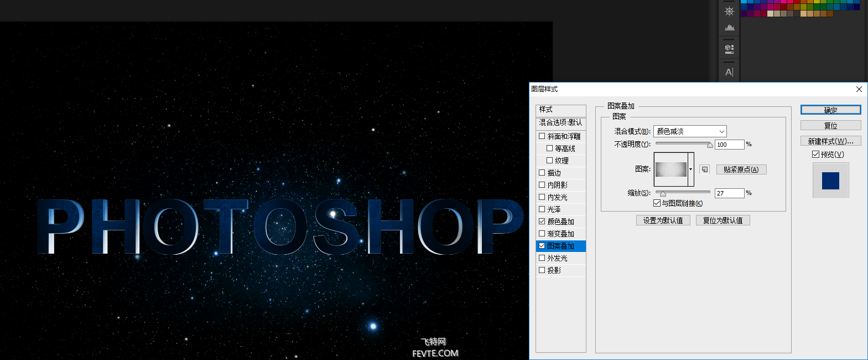Uncheck the 颜色叠加 effect checkbox
The image size is (868, 360).
coord(542,222)
